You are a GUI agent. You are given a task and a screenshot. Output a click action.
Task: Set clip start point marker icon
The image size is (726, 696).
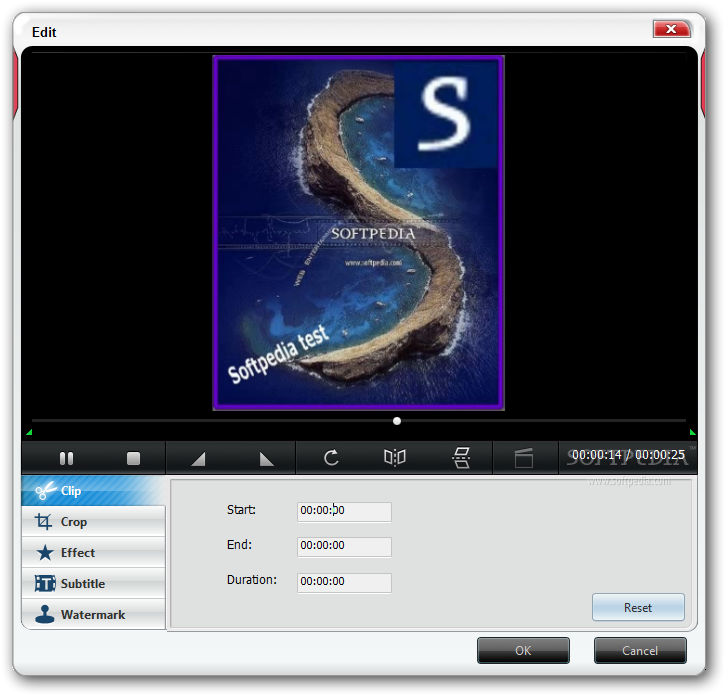[198, 459]
